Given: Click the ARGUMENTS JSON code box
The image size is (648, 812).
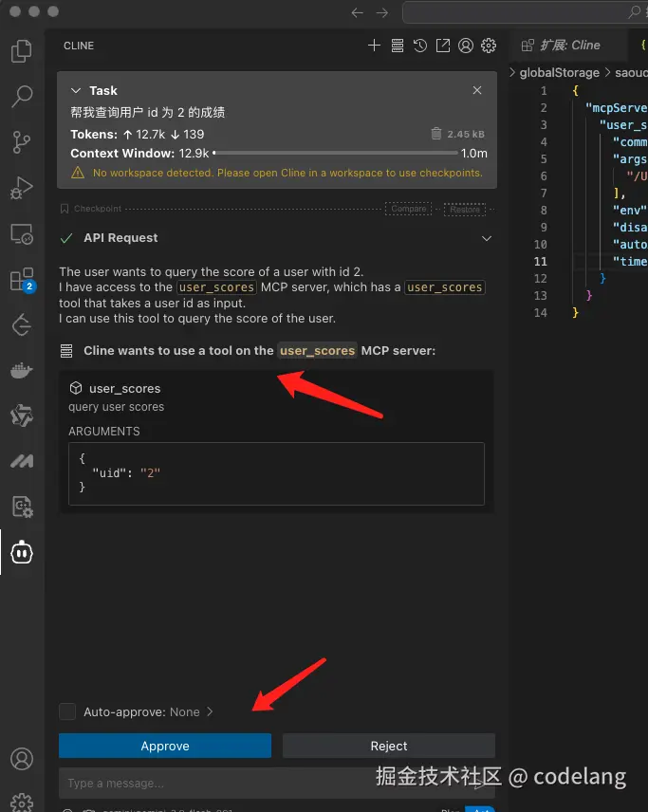Looking at the screenshot, I should click(277, 473).
